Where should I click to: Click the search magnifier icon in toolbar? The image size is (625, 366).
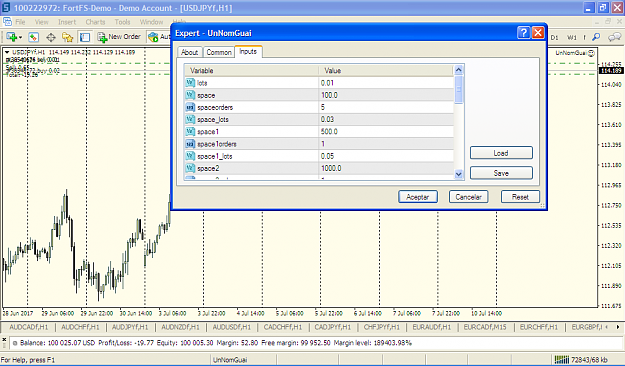(x=596, y=37)
